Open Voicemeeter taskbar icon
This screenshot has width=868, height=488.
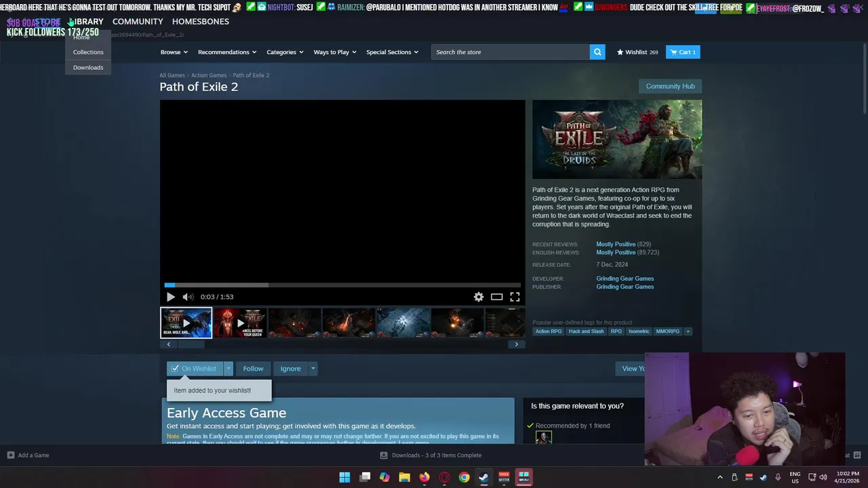[504, 477]
